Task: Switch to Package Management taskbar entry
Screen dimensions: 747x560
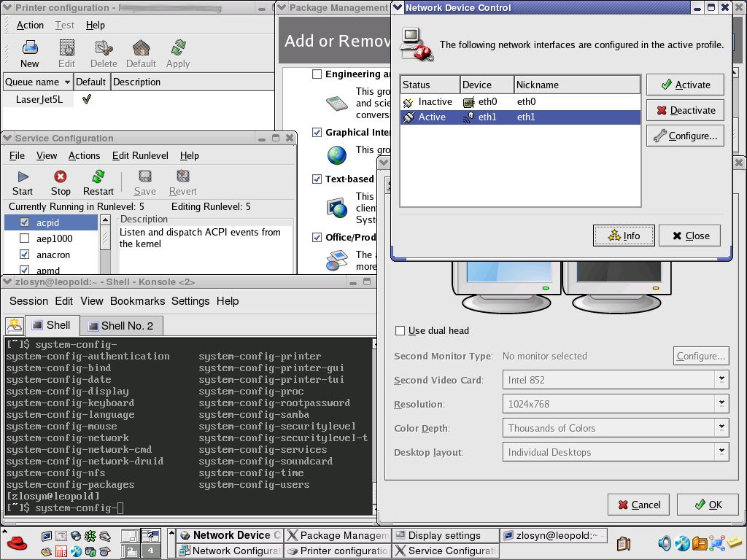Action: click(x=337, y=535)
